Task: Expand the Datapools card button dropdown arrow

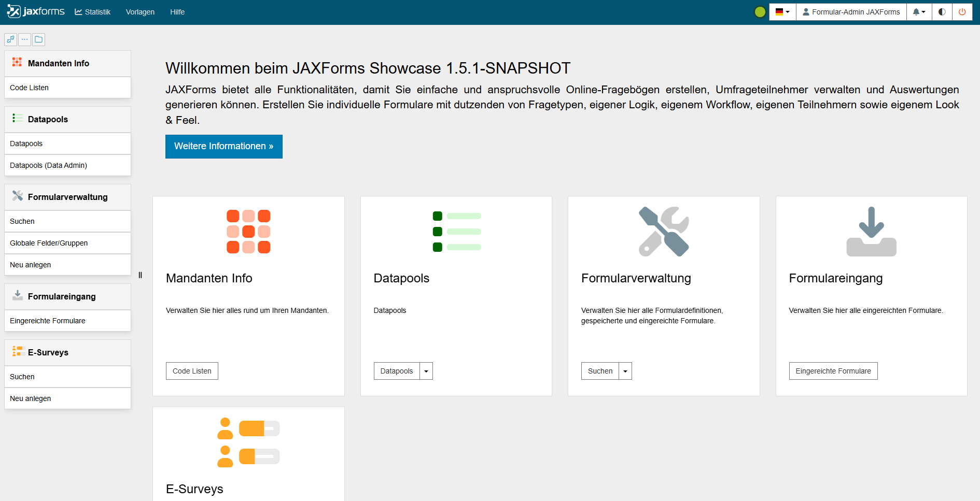Action: (426, 371)
